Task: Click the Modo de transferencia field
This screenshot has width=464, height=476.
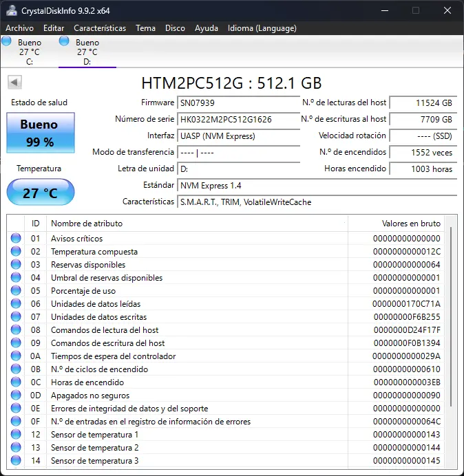Action: pos(238,152)
